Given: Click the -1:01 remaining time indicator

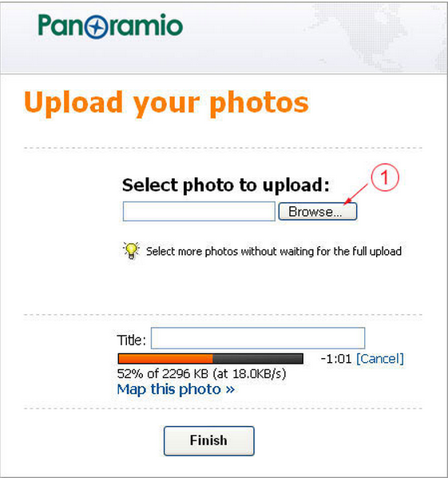Looking at the screenshot, I should 336,359.
